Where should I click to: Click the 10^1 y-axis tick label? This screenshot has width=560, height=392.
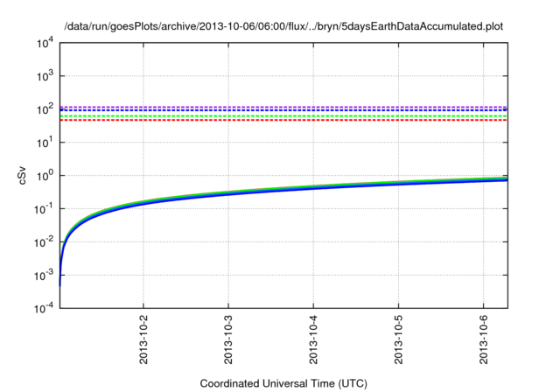pos(43,142)
